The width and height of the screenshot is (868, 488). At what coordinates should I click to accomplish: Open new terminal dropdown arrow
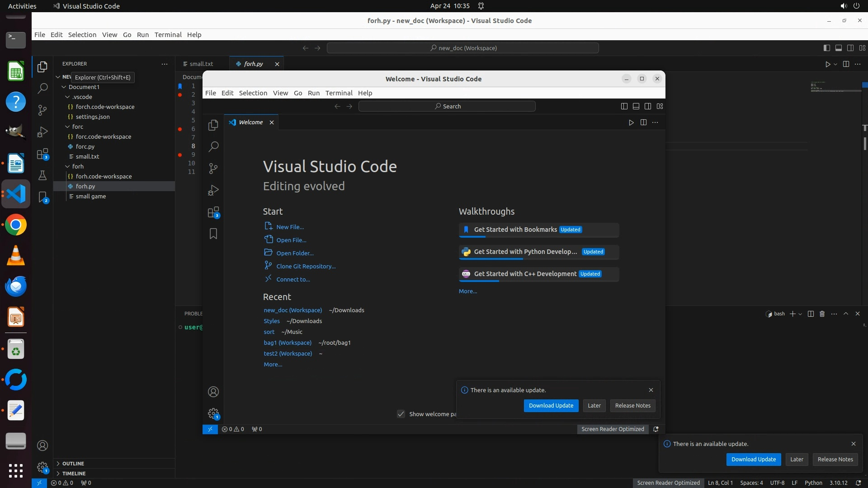click(x=801, y=314)
